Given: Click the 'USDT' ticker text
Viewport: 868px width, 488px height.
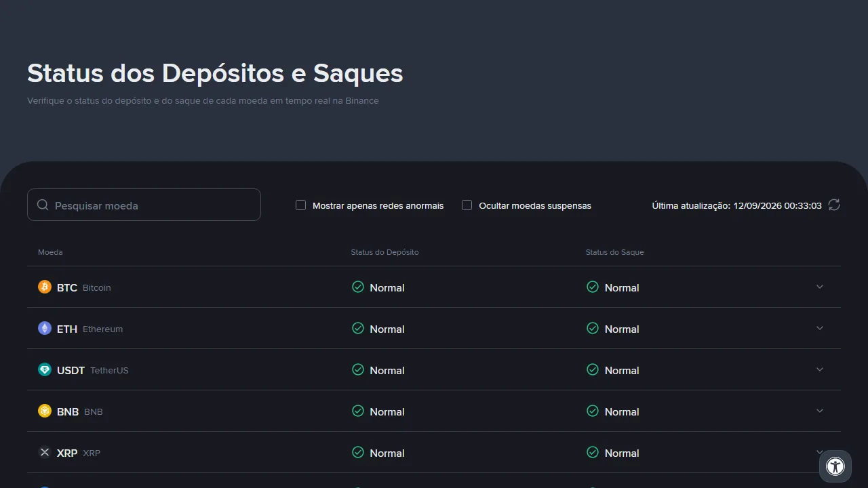Looking at the screenshot, I should (71, 370).
